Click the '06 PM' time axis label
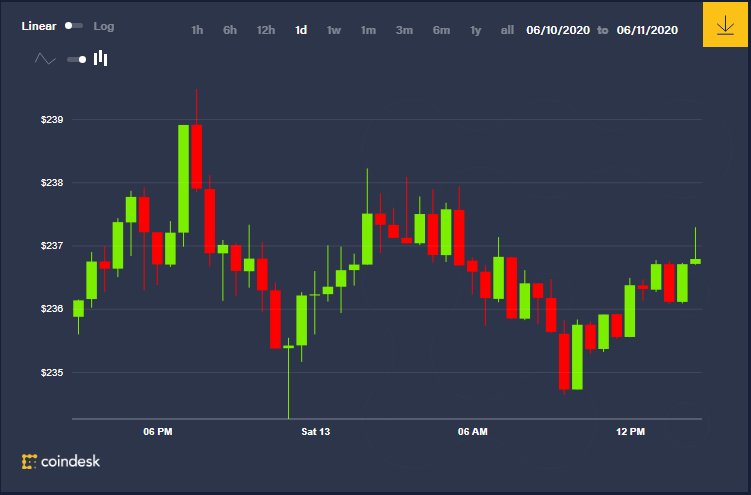The image size is (751, 495). tap(158, 432)
